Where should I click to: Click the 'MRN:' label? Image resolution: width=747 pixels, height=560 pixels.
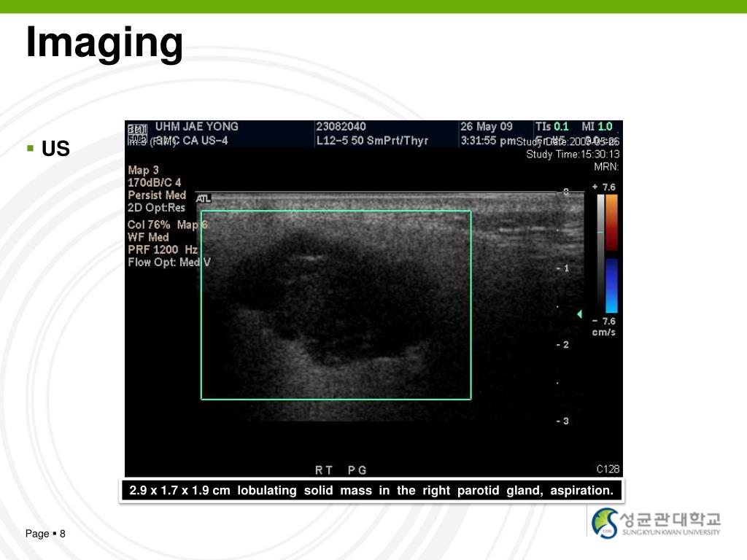(x=606, y=167)
